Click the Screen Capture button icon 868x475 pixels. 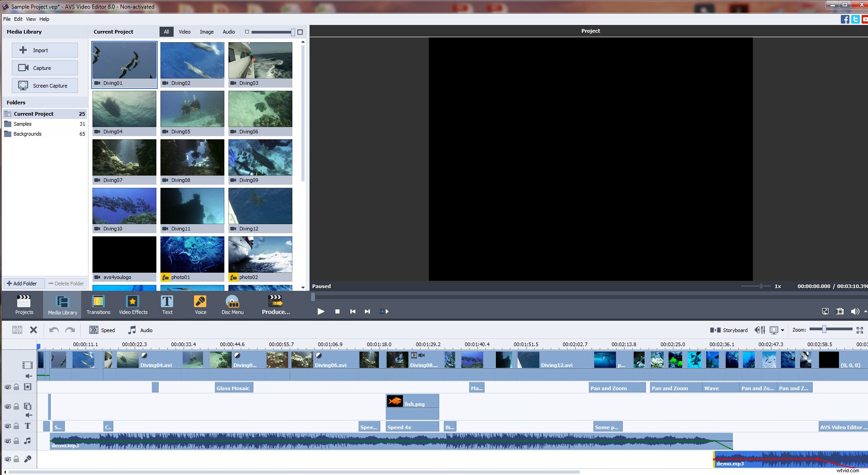tap(22, 85)
